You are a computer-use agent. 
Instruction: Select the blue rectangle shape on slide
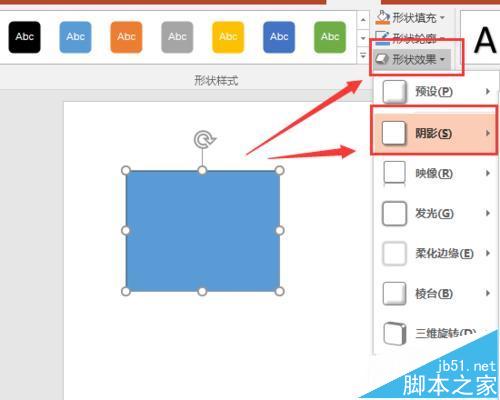[203, 231]
